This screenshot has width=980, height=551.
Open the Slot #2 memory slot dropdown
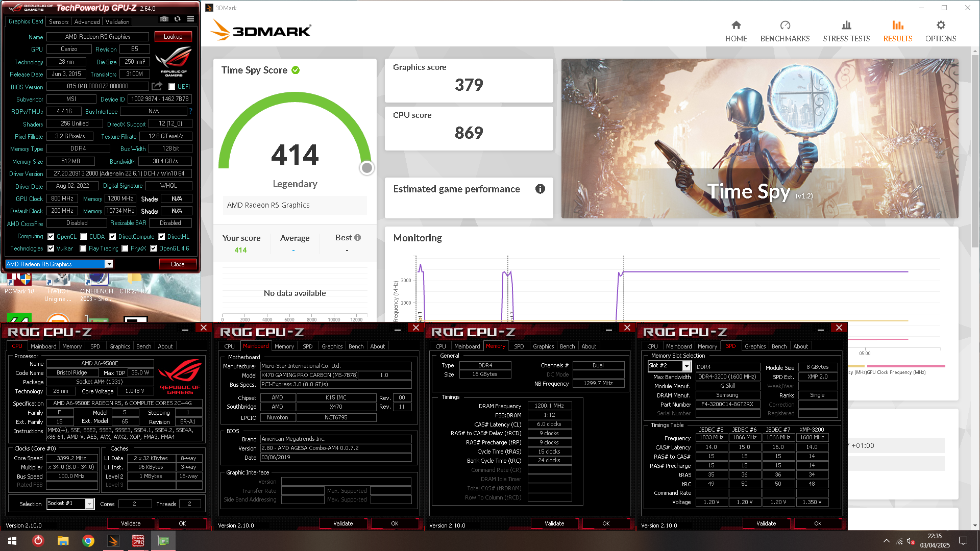pyautogui.click(x=687, y=366)
